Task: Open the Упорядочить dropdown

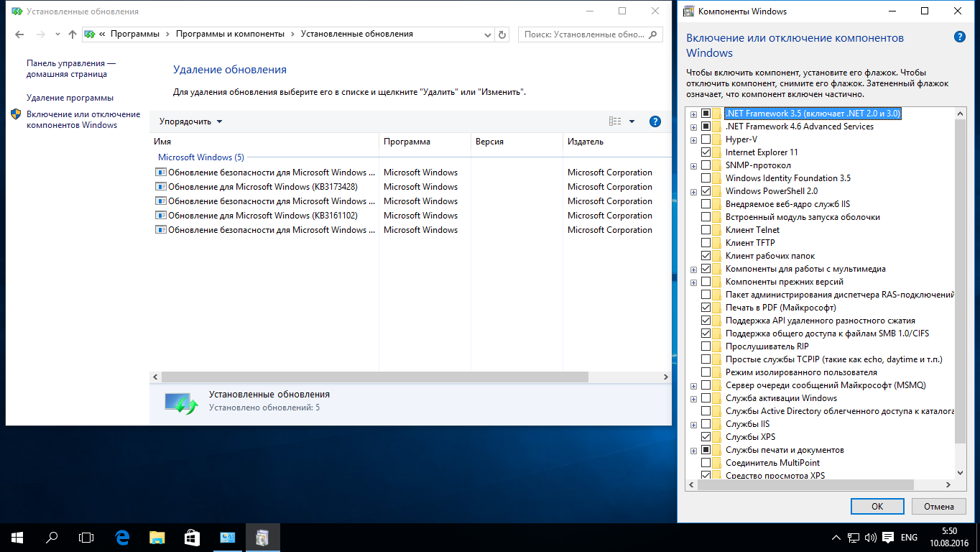Action: click(190, 121)
